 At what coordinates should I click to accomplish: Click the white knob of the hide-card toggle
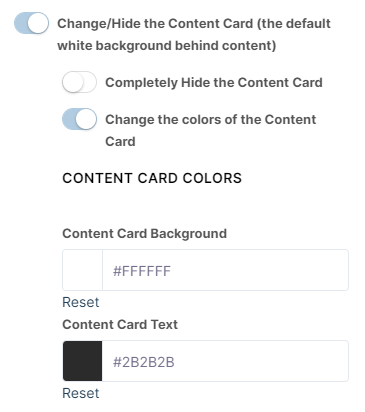73,82
